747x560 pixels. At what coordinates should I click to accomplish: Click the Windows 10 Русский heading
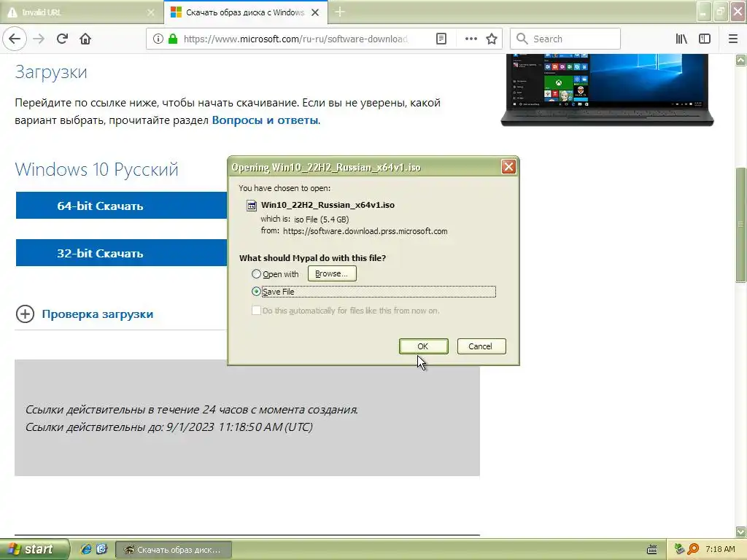(97, 169)
